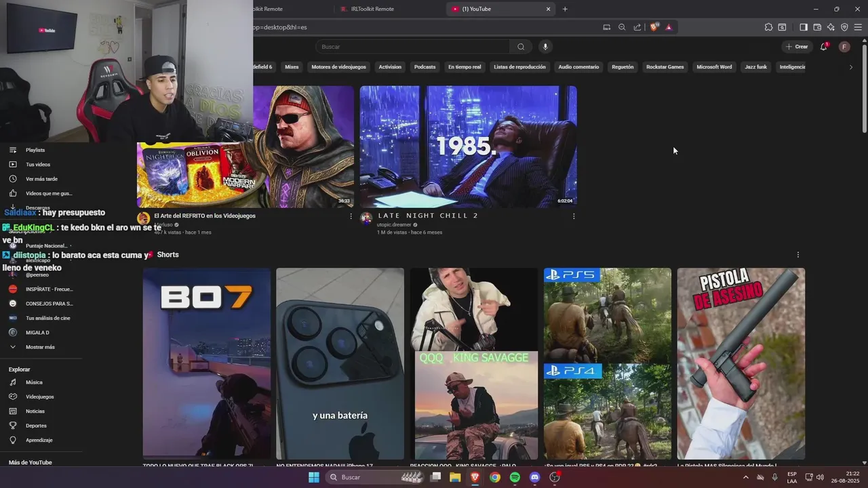Screen dimensions: 868x488
Task: Open the BO7 Short thumbnail
Action: 207,363
